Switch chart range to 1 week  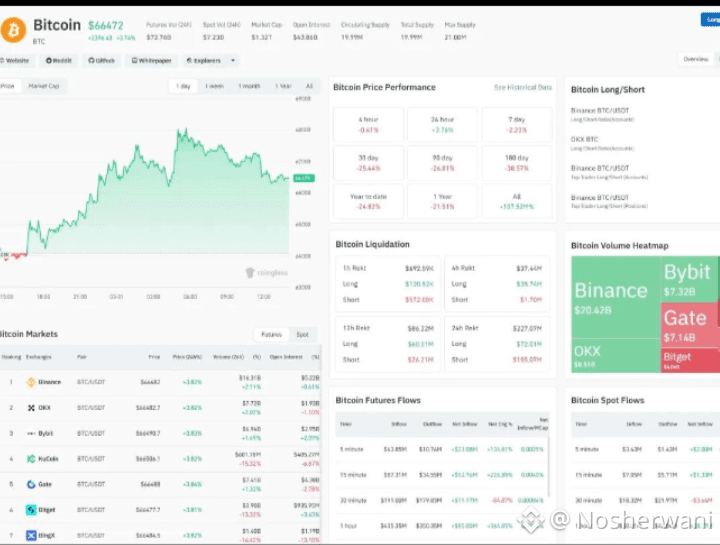pyautogui.click(x=214, y=86)
